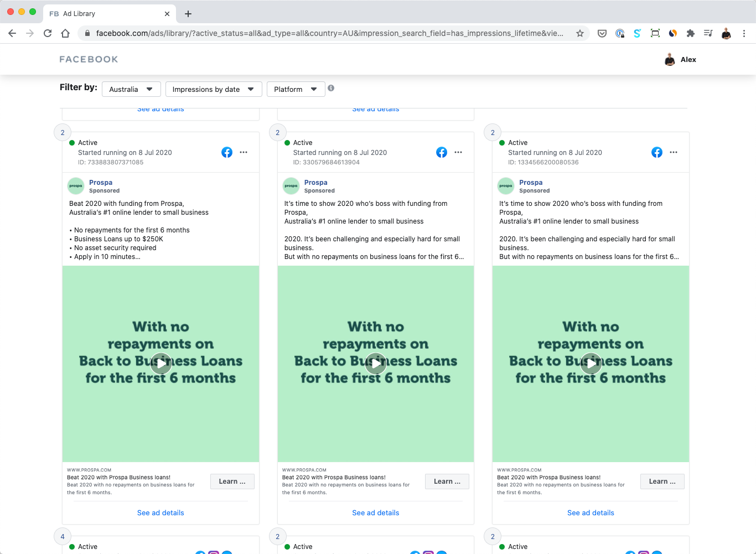
Task: Open a new browser tab
Action: [x=188, y=14]
